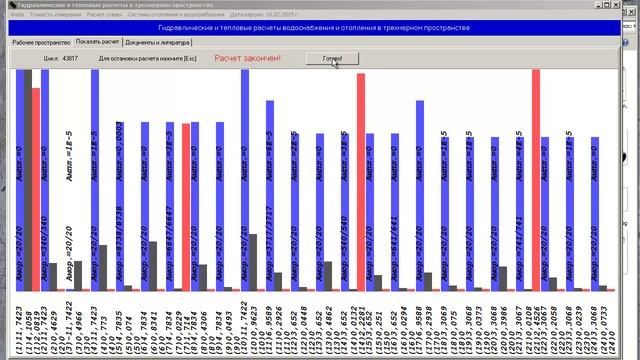Click the application icon in title bar
Viewport: 640px width, 360px height.
(13, 5)
